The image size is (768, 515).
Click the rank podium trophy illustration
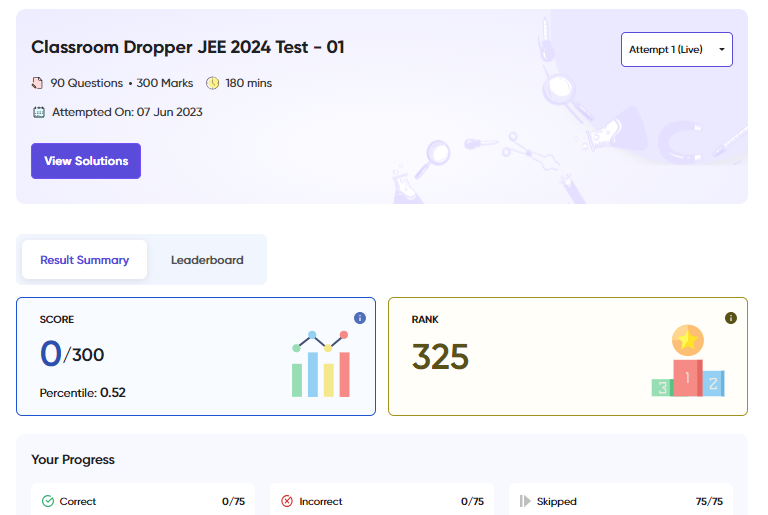pos(687,362)
